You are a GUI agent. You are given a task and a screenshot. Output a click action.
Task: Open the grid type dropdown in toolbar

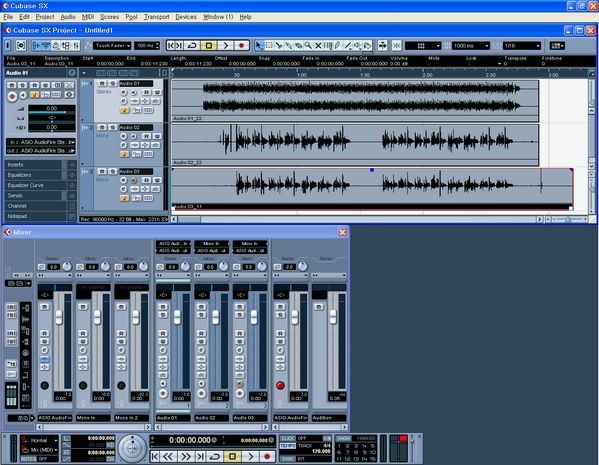[423, 46]
